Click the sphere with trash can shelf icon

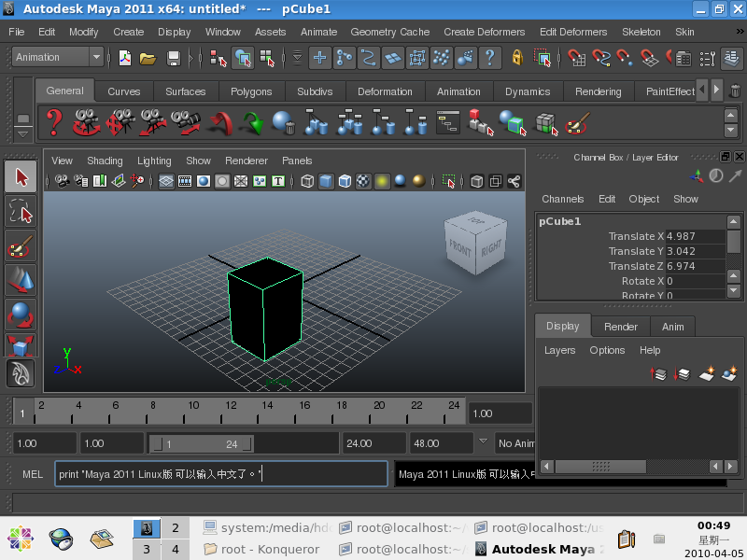coord(284,123)
